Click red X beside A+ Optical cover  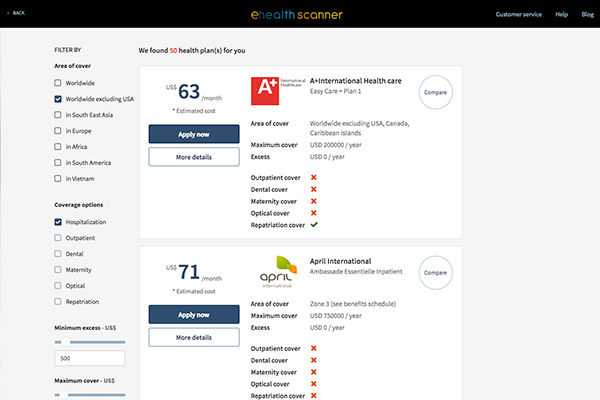313,213
